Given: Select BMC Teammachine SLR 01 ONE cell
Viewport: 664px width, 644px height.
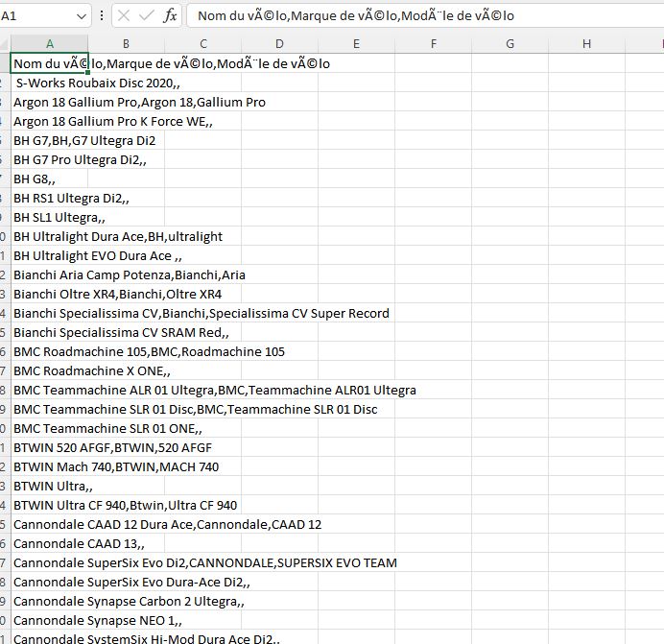Looking at the screenshot, I should point(50,428).
